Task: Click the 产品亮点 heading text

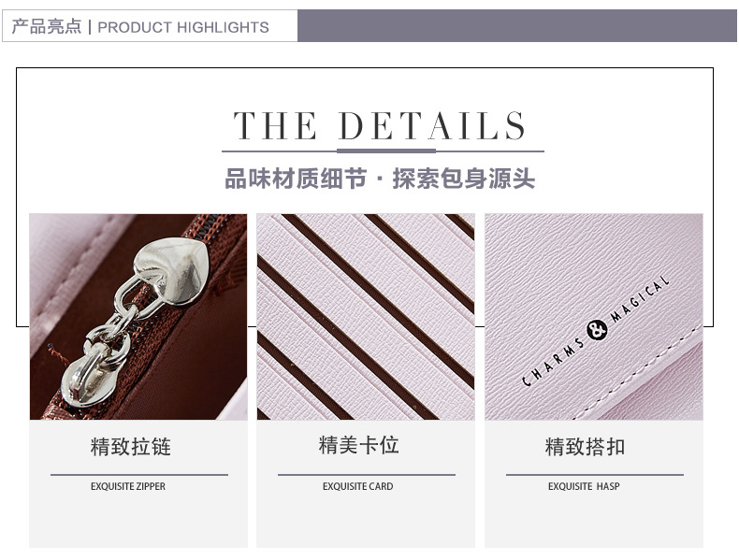Action: [46, 26]
